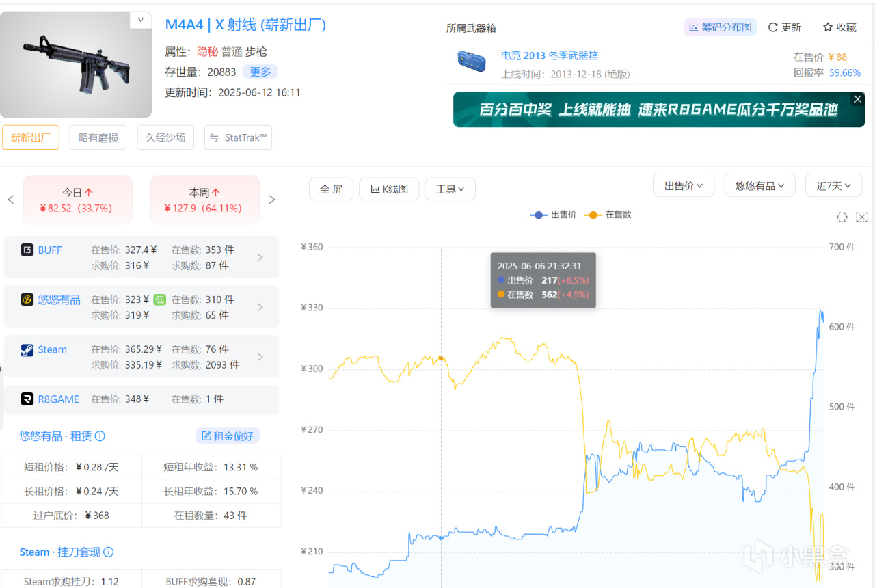
Task: Select the 崭新出厂 wear tab
Action: click(x=31, y=137)
